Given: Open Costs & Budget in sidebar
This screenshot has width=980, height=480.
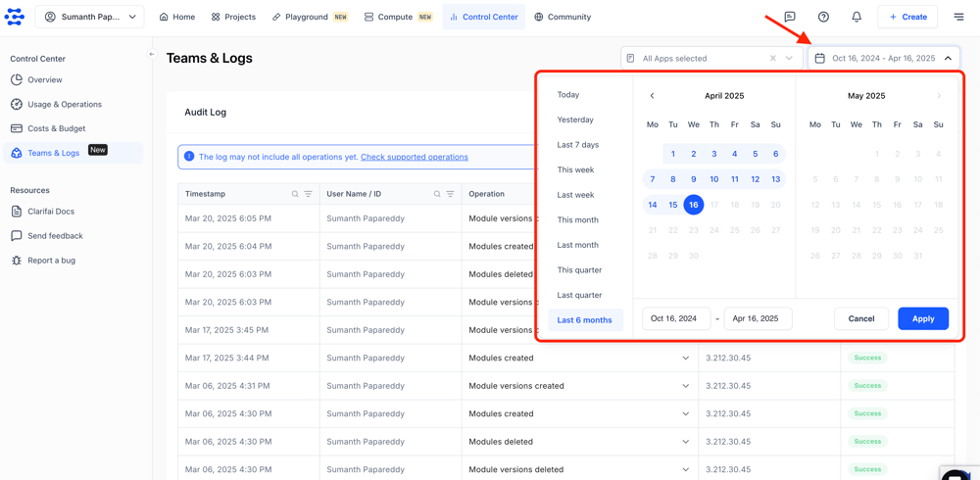Looking at the screenshot, I should click(x=56, y=128).
